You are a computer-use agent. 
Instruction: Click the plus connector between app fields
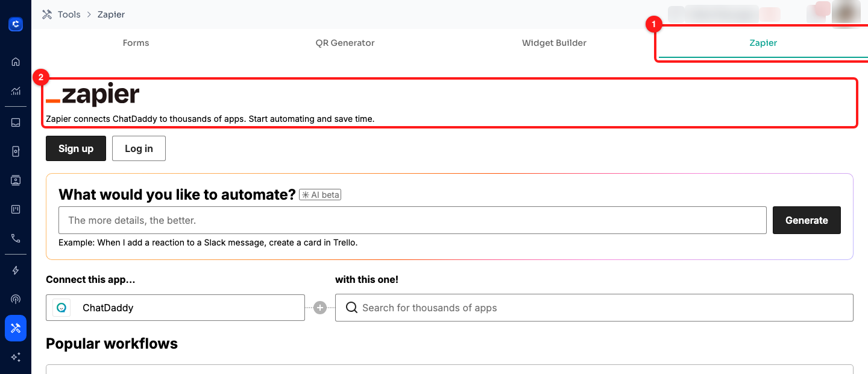click(320, 308)
